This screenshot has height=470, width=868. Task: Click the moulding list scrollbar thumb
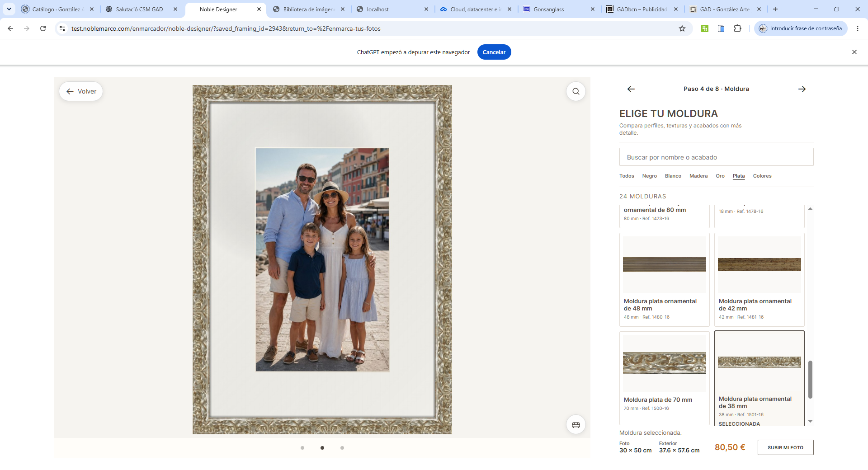coord(810,380)
